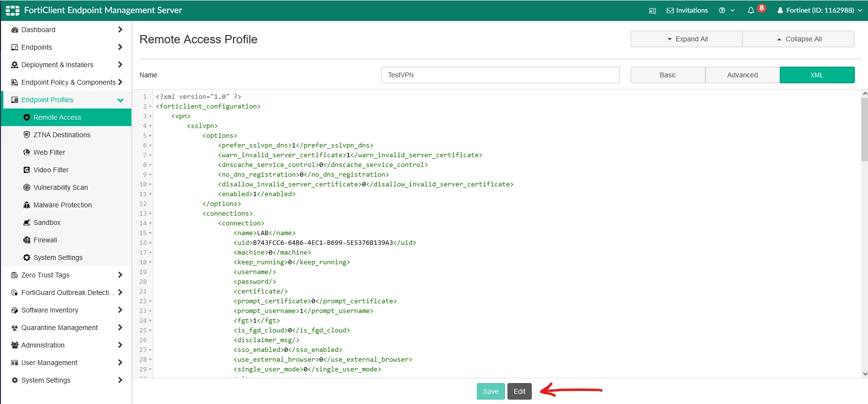Click the Software Inventory icon
The width and height of the screenshot is (868, 404).
pos(15,310)
